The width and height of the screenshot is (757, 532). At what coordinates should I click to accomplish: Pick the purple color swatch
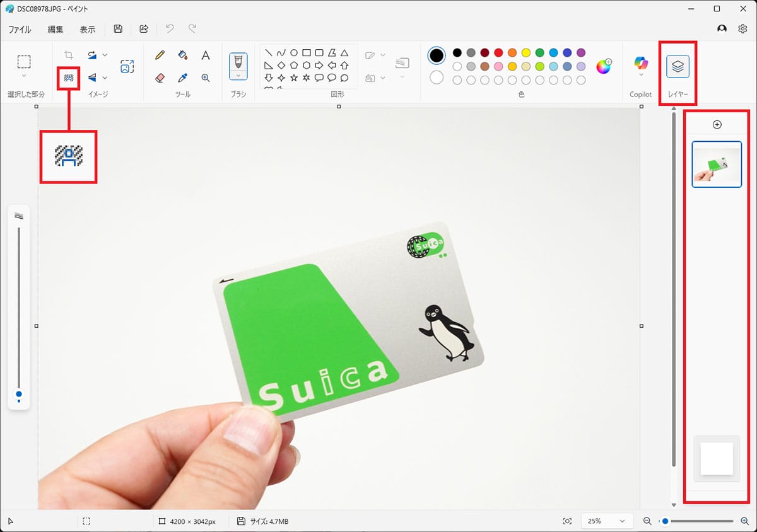[x=582, y=52]
